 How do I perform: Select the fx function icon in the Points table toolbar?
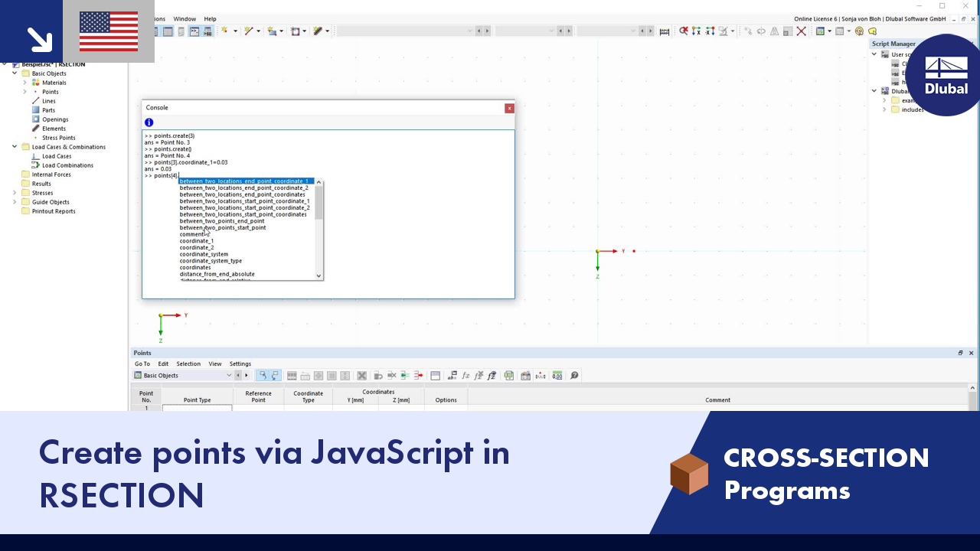[466, 375]
